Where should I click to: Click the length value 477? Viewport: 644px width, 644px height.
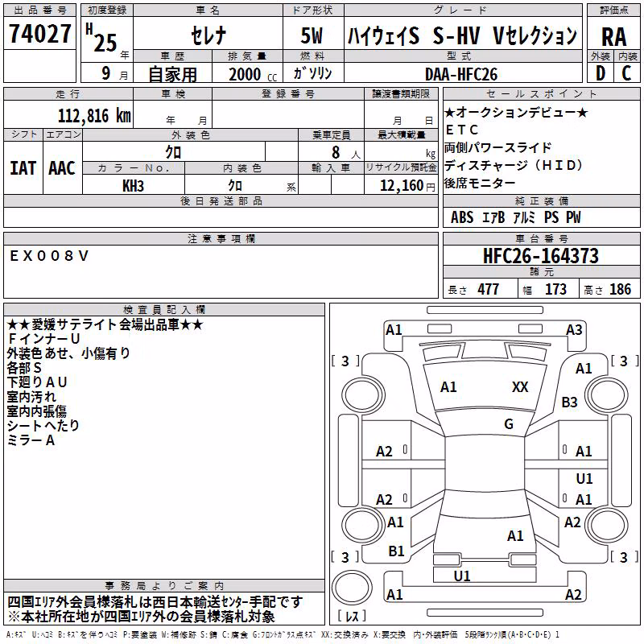tap(489, 290)
